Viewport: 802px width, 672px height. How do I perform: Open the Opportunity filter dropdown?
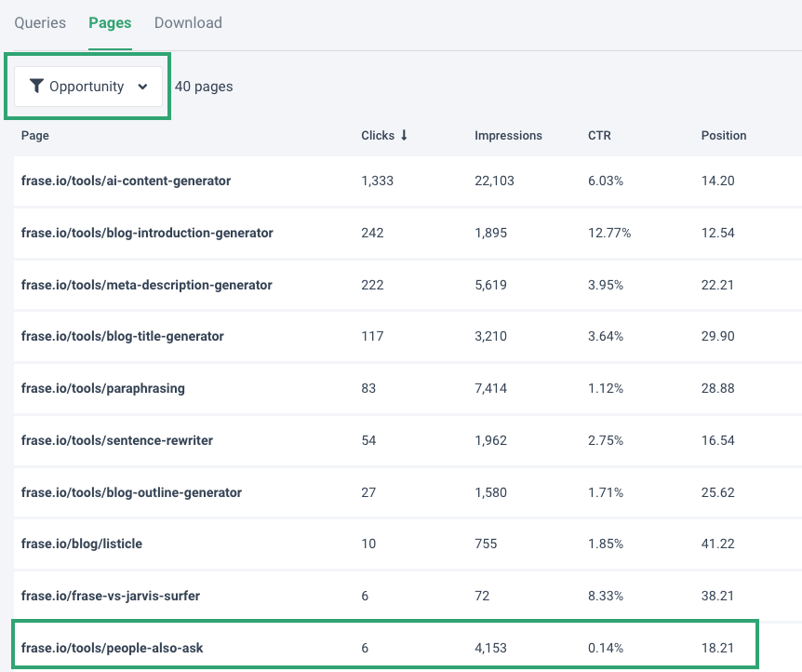coord(88,87)
